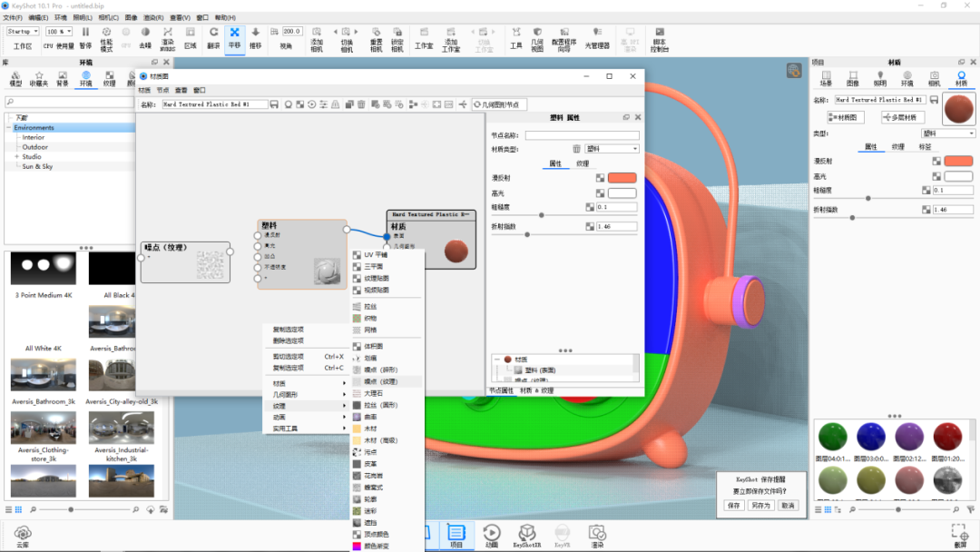
Task: Expand the Studio folder in Environments tree
Action: pyautogui.click(x=17, y=157)
